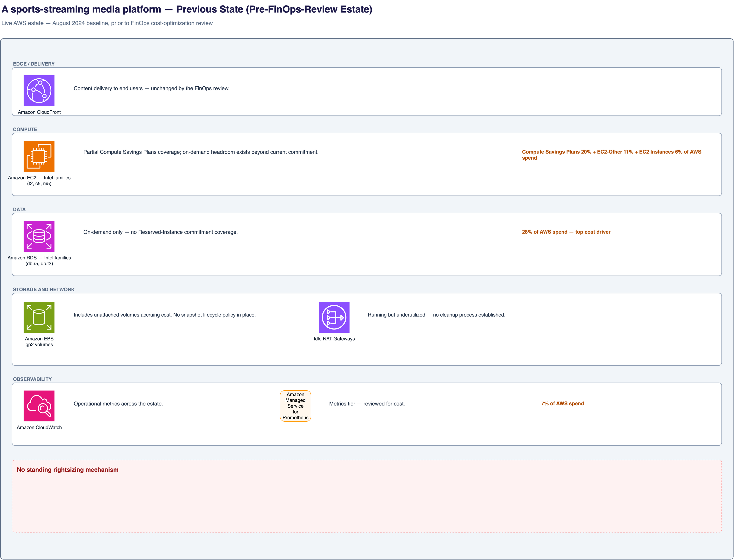Click the Compute Savings Plans 20% spend note
The image size is (734, 560).
[x=612, y=155]
